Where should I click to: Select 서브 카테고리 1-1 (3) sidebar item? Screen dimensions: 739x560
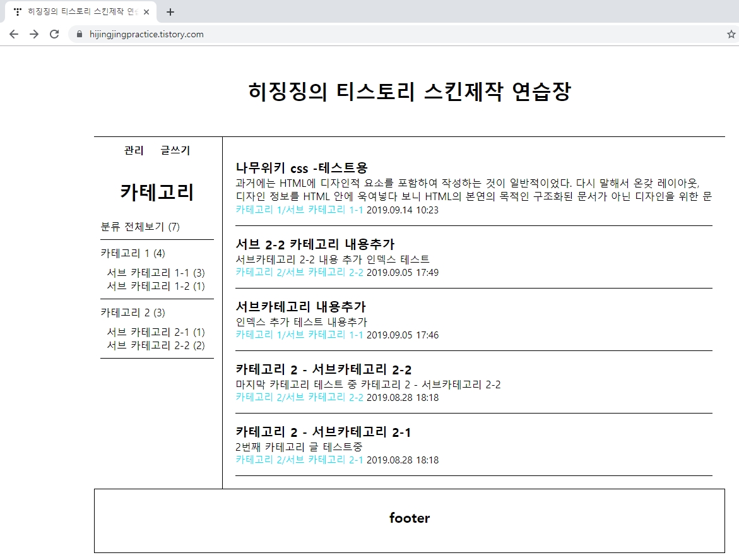156,273
